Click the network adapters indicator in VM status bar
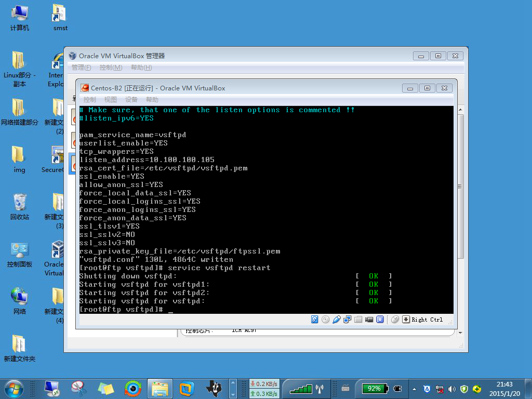The height and width of the screenshot is (399, 532). tap(347, 320)
